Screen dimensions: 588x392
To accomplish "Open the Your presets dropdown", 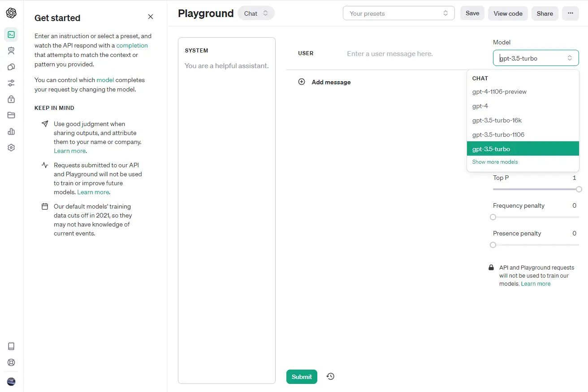I will (x=399, y=13).
